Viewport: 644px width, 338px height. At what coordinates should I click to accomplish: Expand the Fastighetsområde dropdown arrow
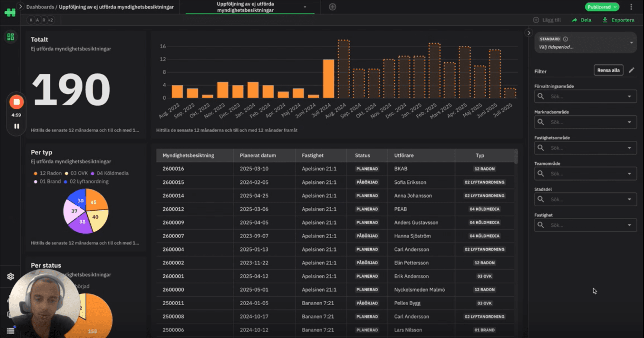click(x=629, y=148)
